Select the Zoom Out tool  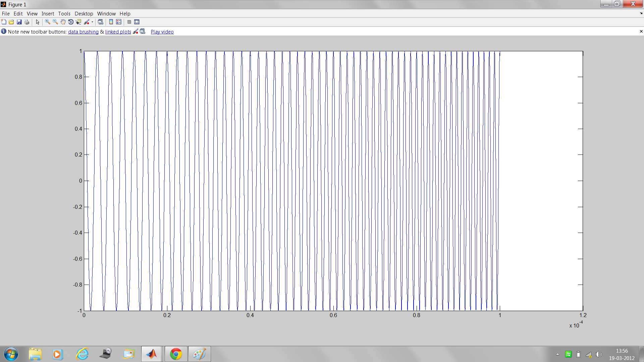[55, 22]
